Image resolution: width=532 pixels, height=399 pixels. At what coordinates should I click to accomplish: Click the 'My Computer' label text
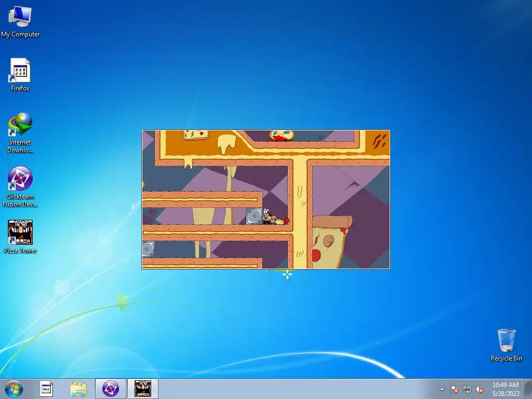(x=20, y=34)
